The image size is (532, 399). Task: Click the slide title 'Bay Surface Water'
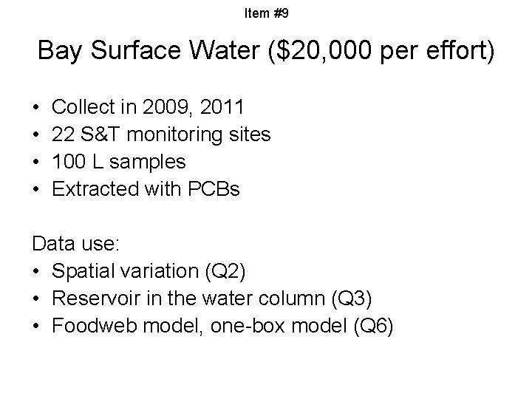pos(149,51)
